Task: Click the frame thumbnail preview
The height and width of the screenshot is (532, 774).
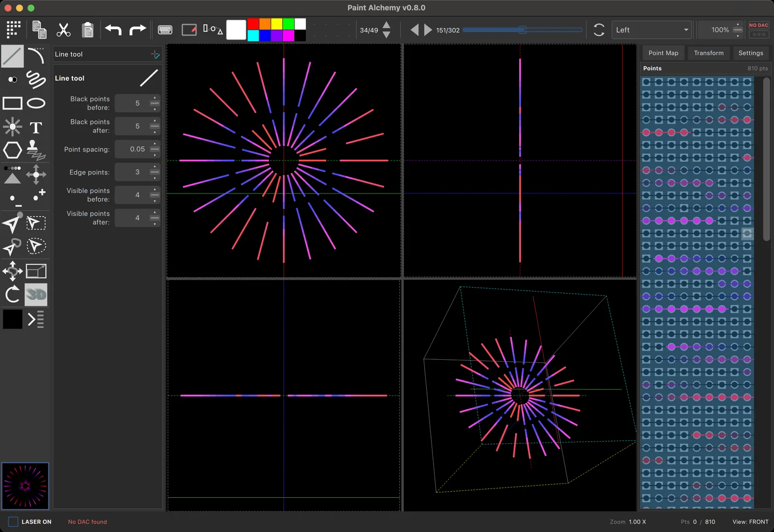Action: pos(25,486)
